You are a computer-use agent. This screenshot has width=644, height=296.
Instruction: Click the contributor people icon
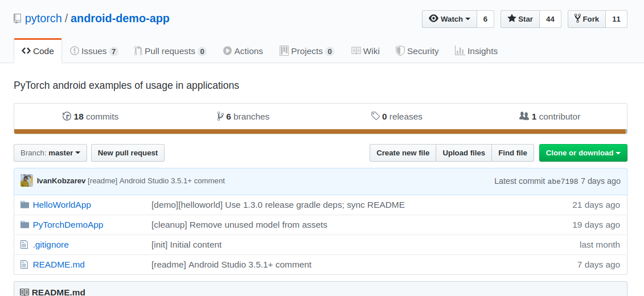pyautogui.click(x=524, y=117)
